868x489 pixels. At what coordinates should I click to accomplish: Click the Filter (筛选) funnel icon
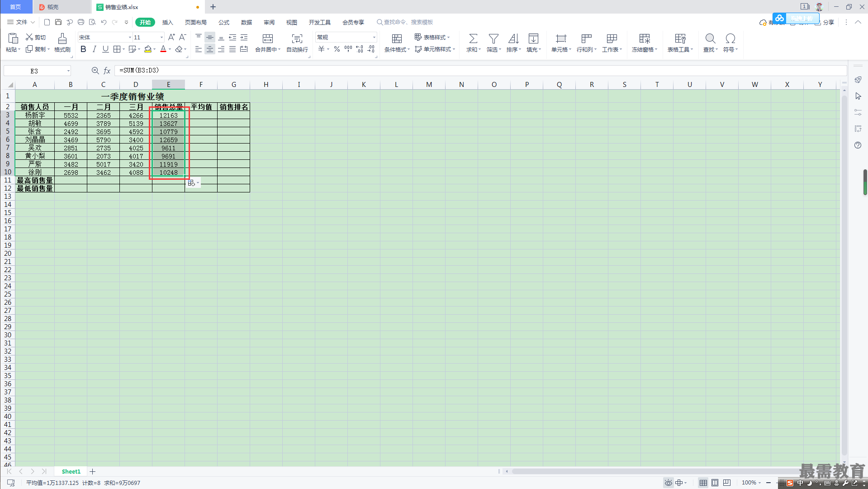493,38
